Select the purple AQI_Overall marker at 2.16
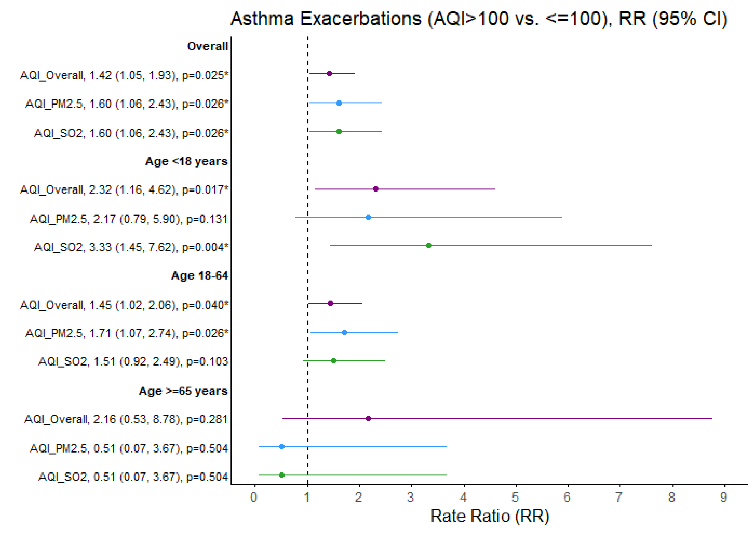Image resolution: width=756 pixels, height=535 pixels. tap(368, 419)
